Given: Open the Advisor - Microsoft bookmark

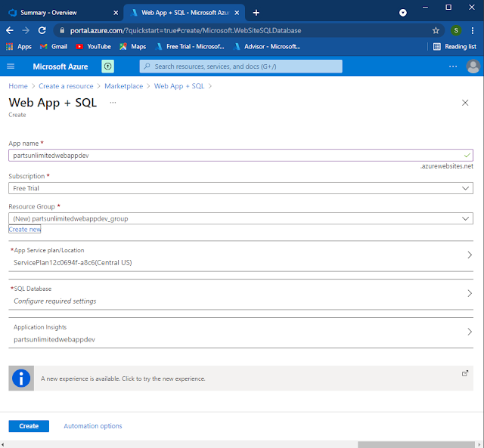Looking at the screenshot, I should [x=267, y=47].
